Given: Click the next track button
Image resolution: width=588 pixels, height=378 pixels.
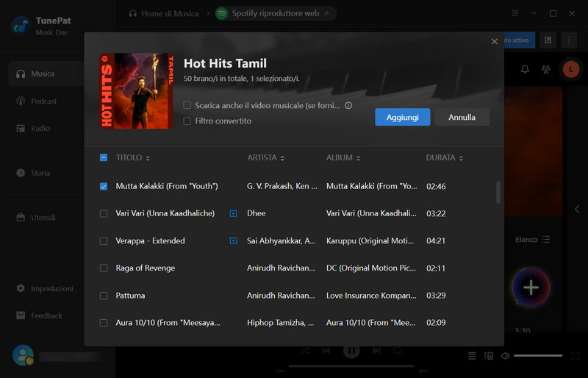Looking at the screenshot, I should coord(376,351).
